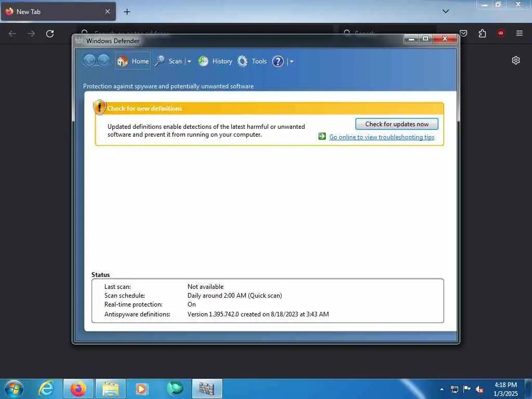This screenshot has height=399, width=532.
Task: Click 'Daily around 2:00 AM (Quick scan)' text
Action: 235,296
